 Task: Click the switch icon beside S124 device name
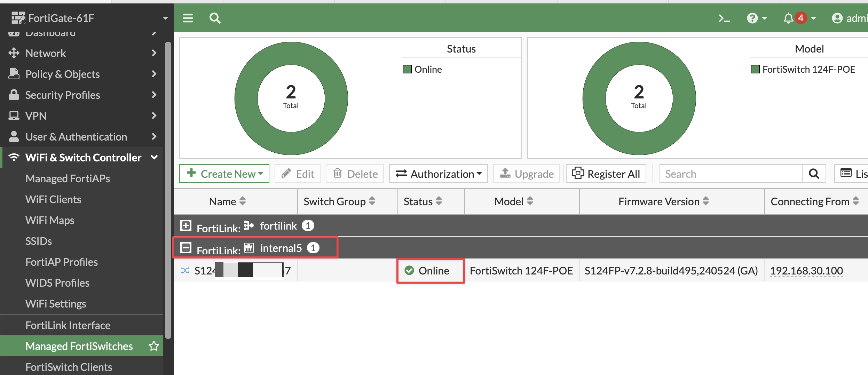click(x=185, y=270)
